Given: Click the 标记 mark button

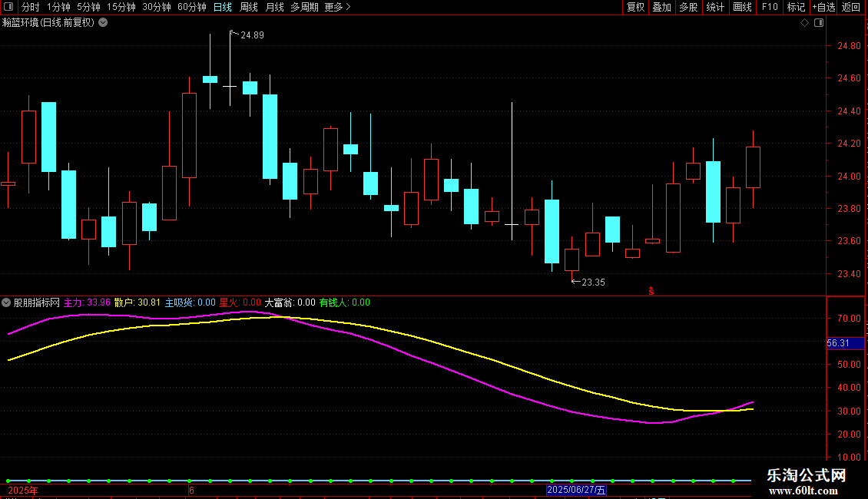Looking at the screenshot, I should click(x=796, y=7).
